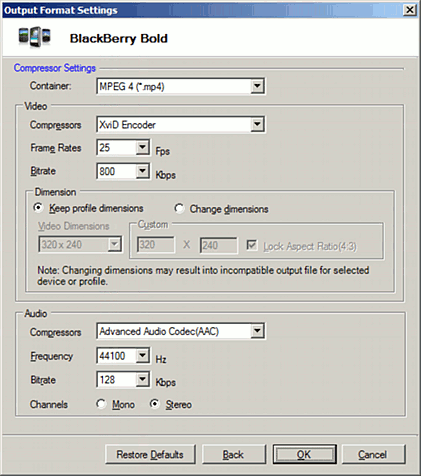The height and width of the screenshot is (476, 421).
Task: Open the Frequency dropdown set to 44100
Action: [123, 356]
